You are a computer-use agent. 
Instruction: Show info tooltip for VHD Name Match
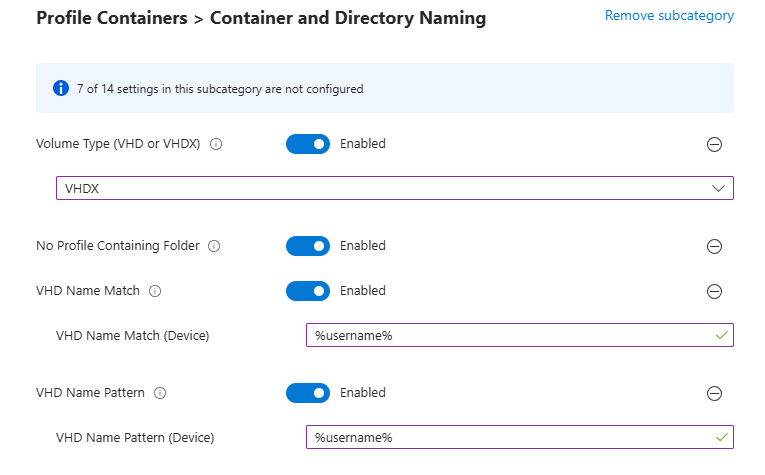pyautogui.click(x=155, y=291)
